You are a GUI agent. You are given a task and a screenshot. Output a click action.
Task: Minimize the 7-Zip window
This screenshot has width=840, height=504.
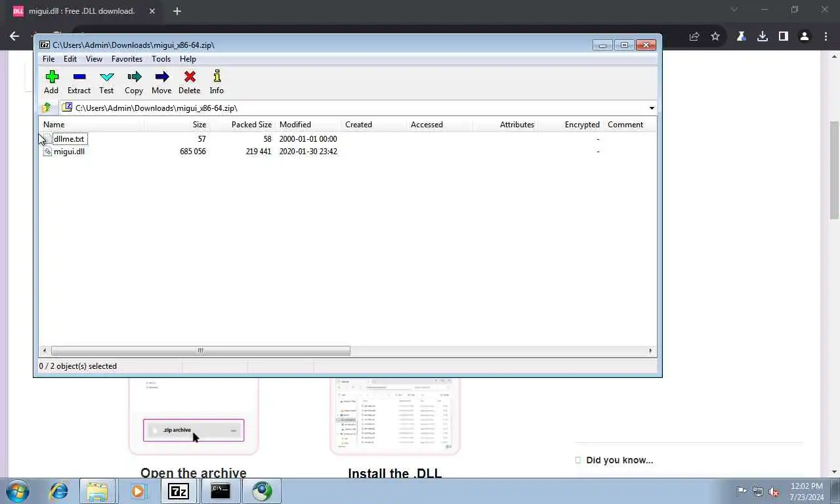[x=602, y=45]
